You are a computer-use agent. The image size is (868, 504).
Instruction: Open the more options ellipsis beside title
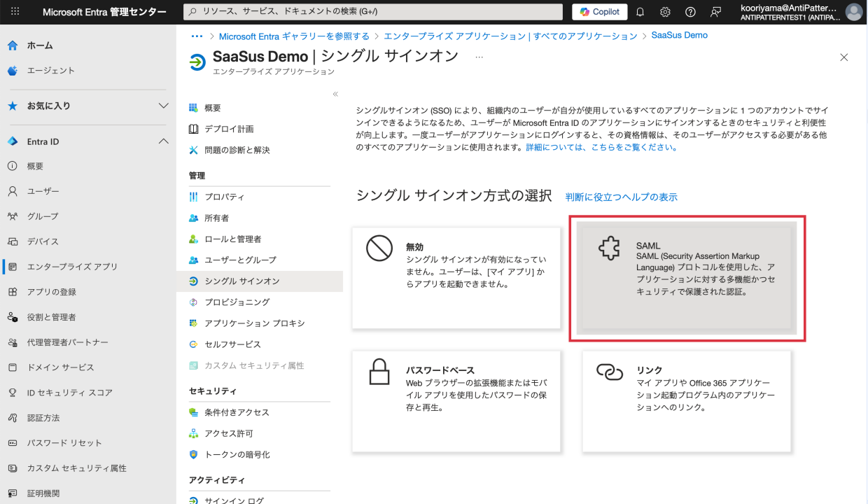479,57
